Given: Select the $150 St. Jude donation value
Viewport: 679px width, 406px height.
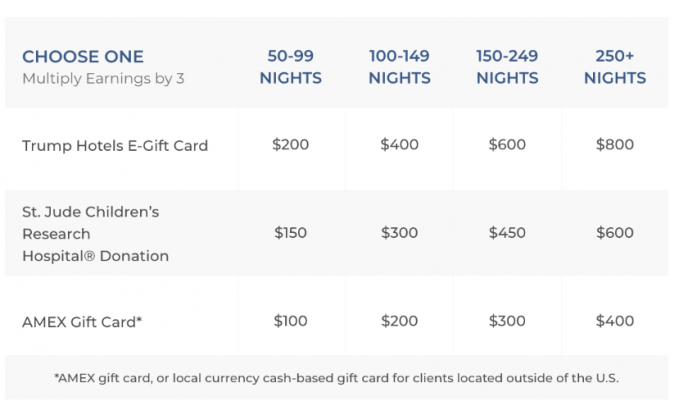Looking at the screenshot, I should click(x=290, y=233).
